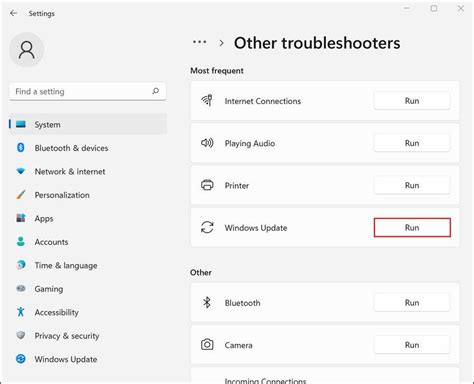Viewport: 474px width, 384px height.
Task: Run the Internet Connections troubleshooter
Action: coord(412,101)
